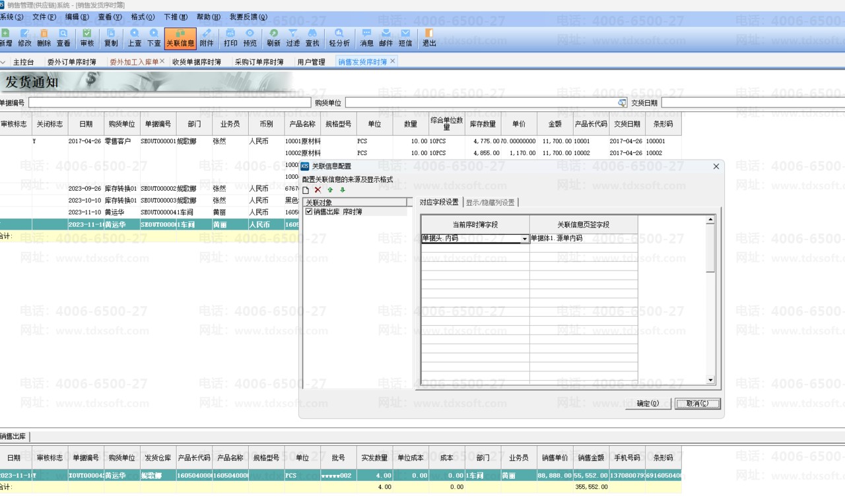The height and width of the screenshot is (504, 845).
Task: Open the 购货单位 lookup button
Action: click(x=622, y=103)
